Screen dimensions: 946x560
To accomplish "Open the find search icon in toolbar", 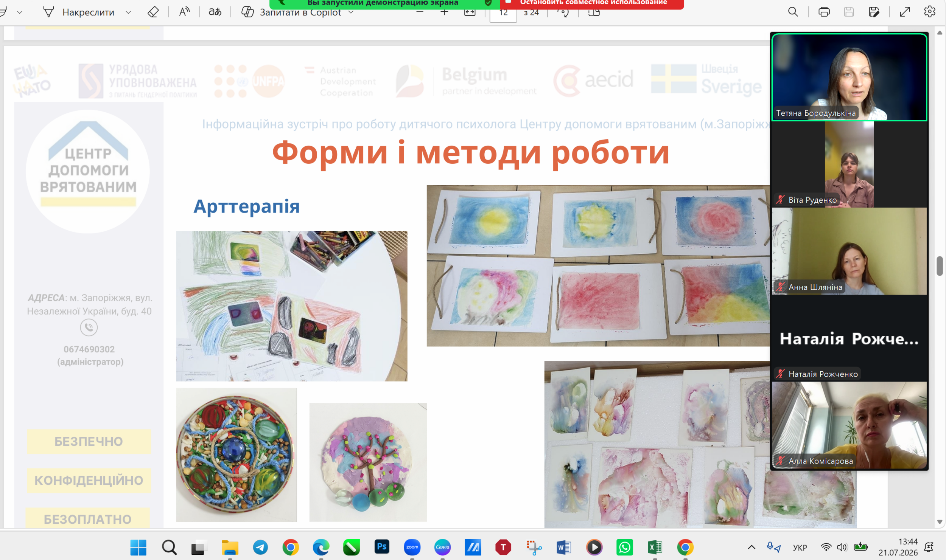I will (x=793, y=12).
